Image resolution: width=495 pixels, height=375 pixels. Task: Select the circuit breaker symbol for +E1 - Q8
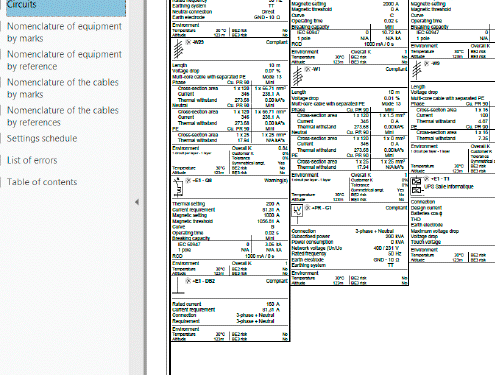(179, 187)
